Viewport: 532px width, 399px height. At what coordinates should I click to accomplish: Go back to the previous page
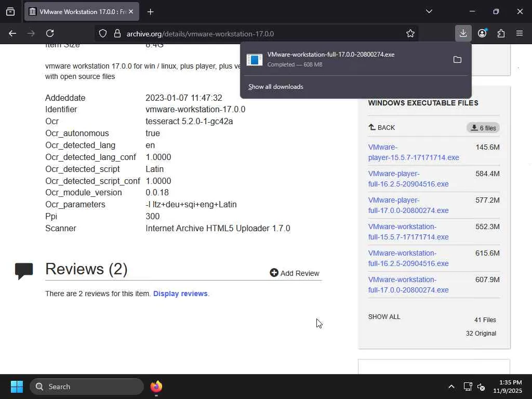pyautogui.click(x=12, y=34)
